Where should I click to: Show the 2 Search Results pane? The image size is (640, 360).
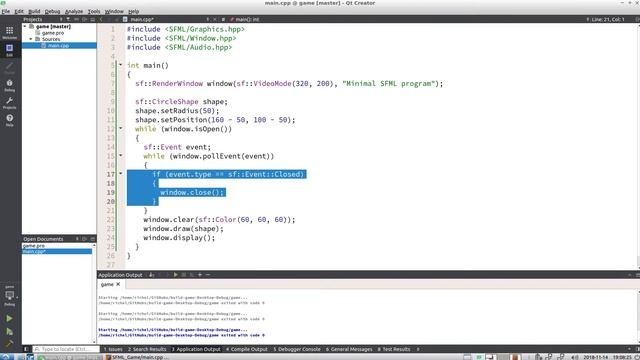coord(147,349)
